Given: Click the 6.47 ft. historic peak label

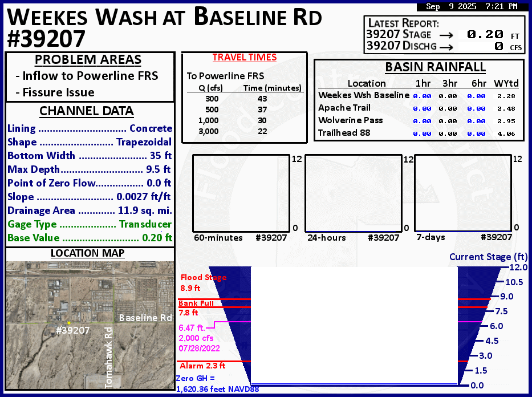Looking at the screenshot, I should pyautogui.click(x=192, y=328).
